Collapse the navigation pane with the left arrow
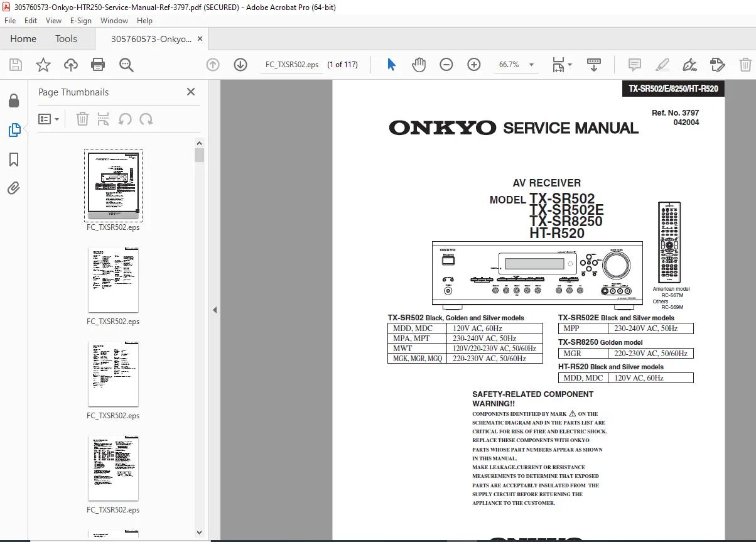The image size is (756, 542). click(214, 310)
